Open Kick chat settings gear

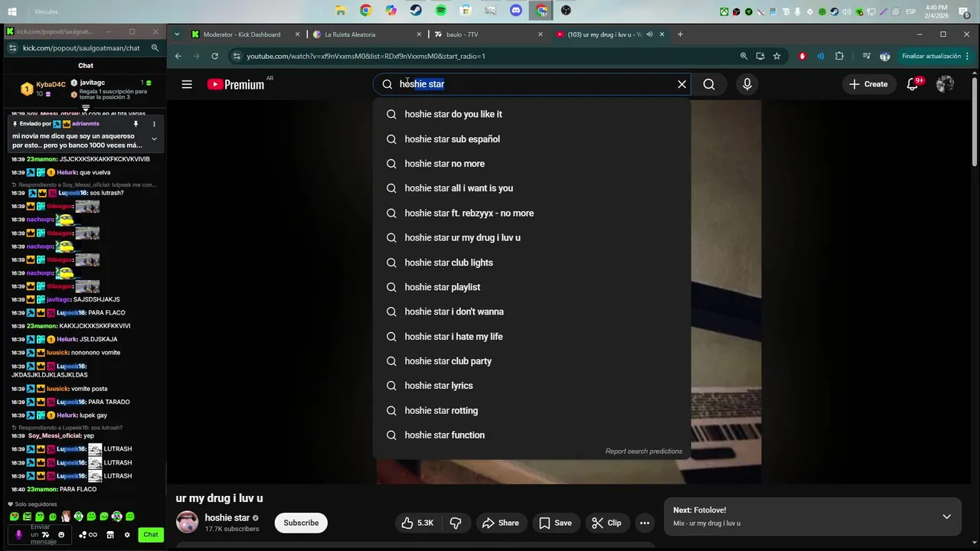tap(127, 535)
